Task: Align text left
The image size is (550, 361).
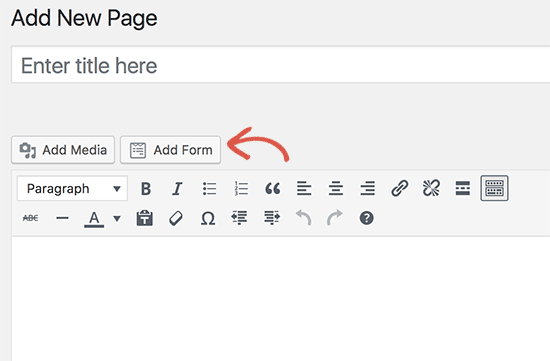Action: [304, 189]
